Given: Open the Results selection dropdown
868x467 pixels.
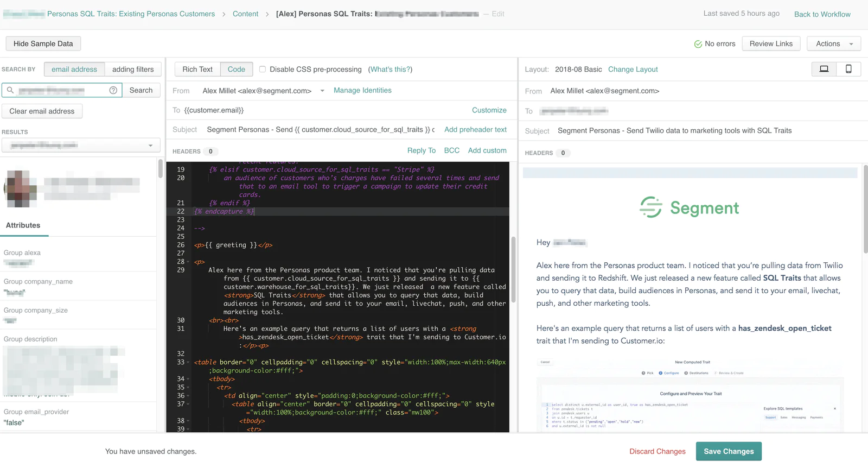Looking at the screenshot, I should tap(81, 145).
